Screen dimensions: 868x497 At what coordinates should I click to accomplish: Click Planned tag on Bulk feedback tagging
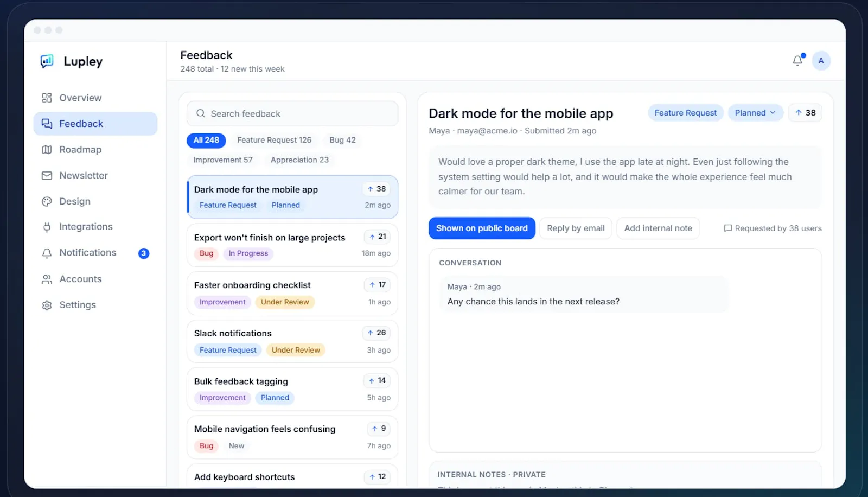(275, 398)
